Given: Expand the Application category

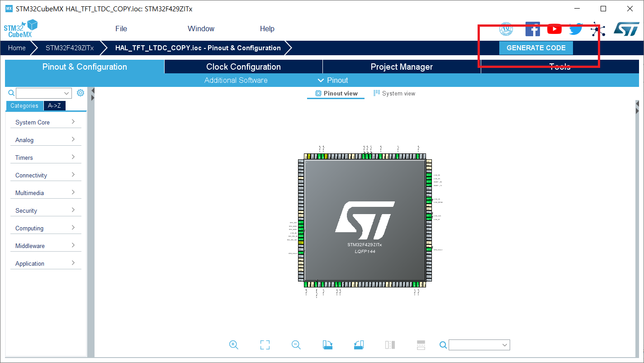Looking at the screenshot, I should tap(46, 263).
